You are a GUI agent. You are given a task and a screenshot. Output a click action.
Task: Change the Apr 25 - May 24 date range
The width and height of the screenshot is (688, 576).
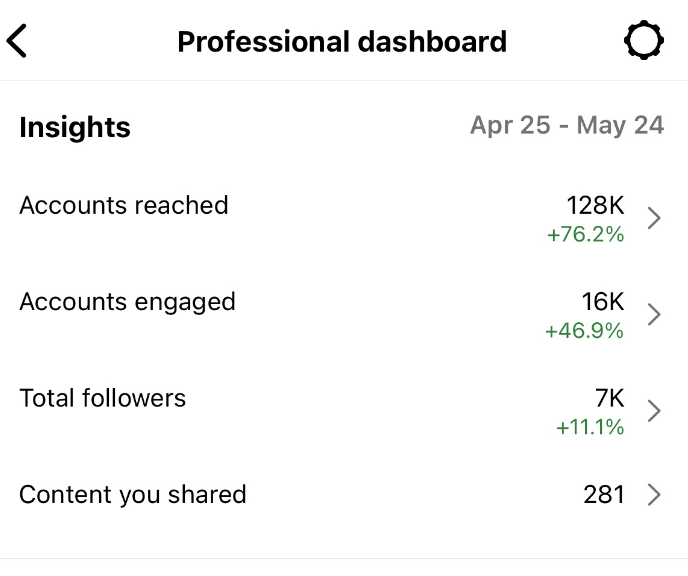[567, 125]
